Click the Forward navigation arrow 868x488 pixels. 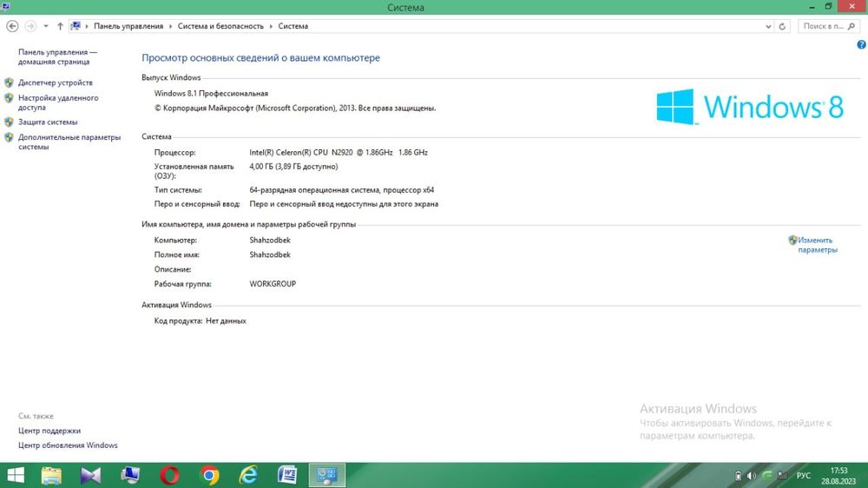[30, 26]
